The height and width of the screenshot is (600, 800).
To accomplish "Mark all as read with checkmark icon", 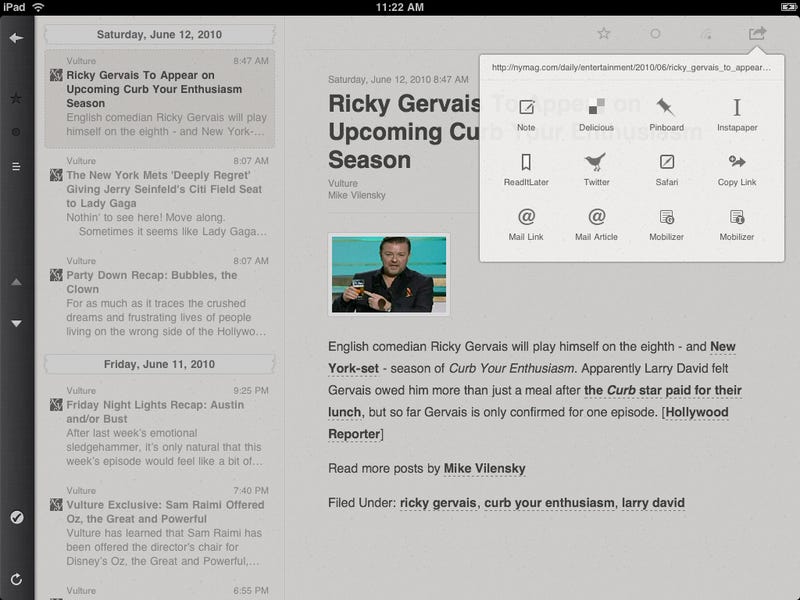I will [x=17, y=517].
